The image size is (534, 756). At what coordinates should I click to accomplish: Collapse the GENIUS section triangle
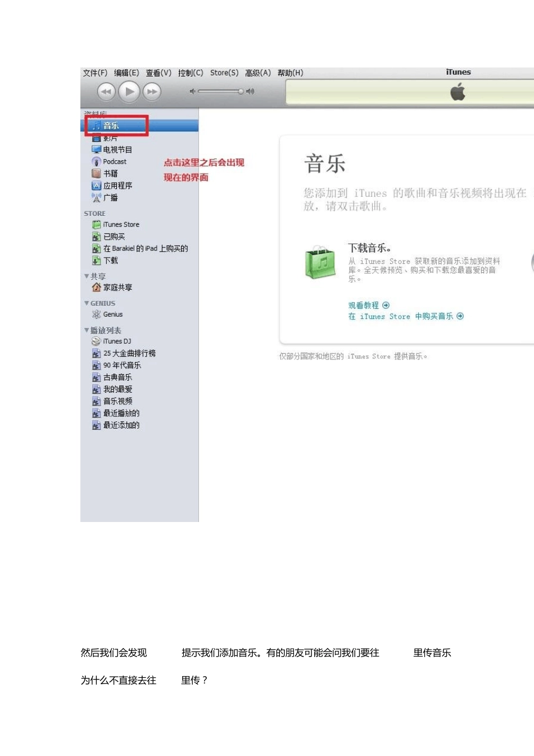[x=87, y=303]
